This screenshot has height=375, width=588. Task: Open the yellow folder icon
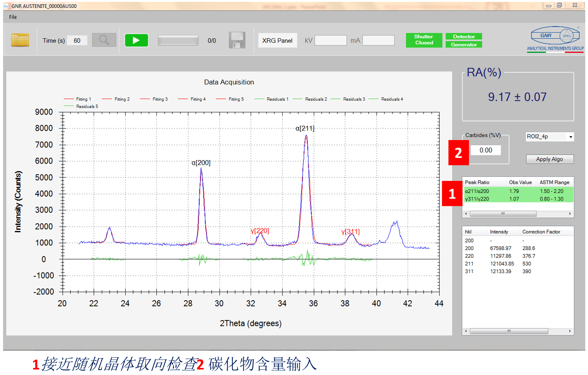tap(20, 40)
